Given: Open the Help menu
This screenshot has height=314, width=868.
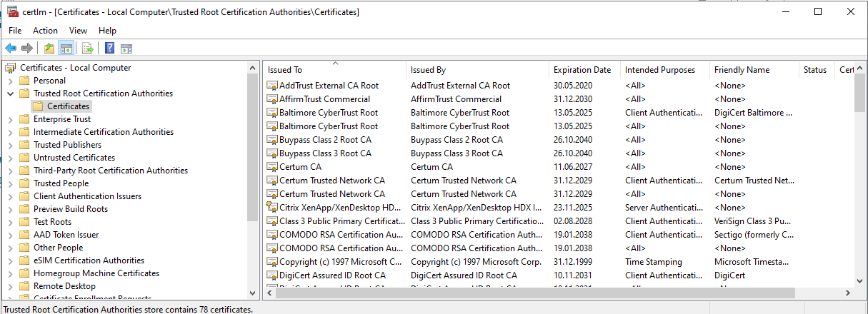Looking at the screenshot, I should pos(107,31).
